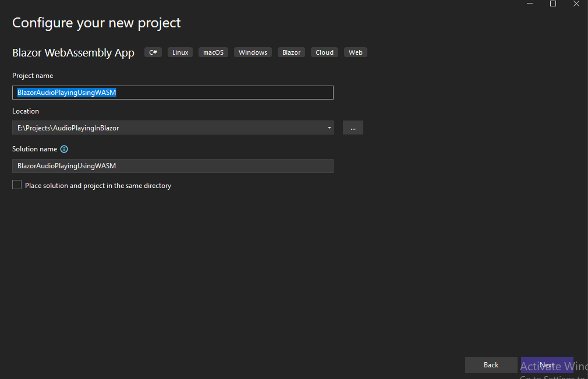
Task: Click the 'Place solution and project' label text
Action: coord(98,186)
